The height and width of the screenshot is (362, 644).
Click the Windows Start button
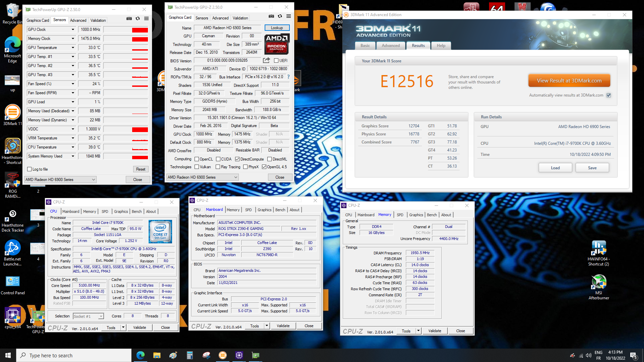pyautogui.click(x=8, y=355)
